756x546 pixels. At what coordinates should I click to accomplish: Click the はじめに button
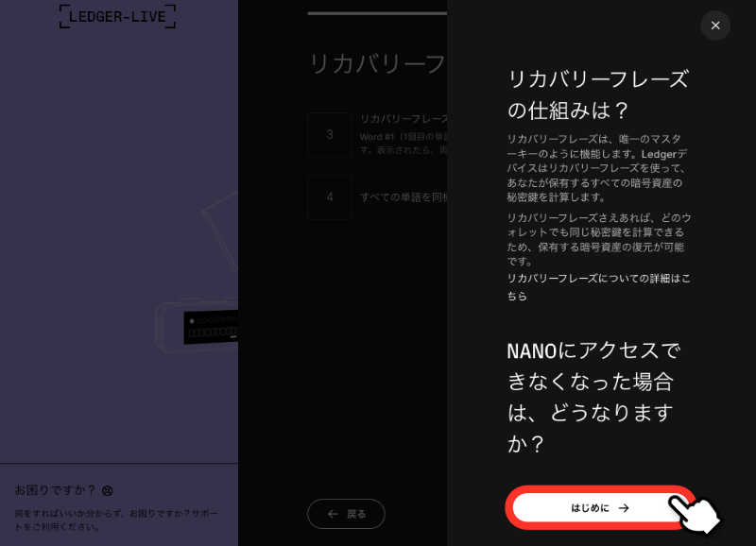point(600,508)
